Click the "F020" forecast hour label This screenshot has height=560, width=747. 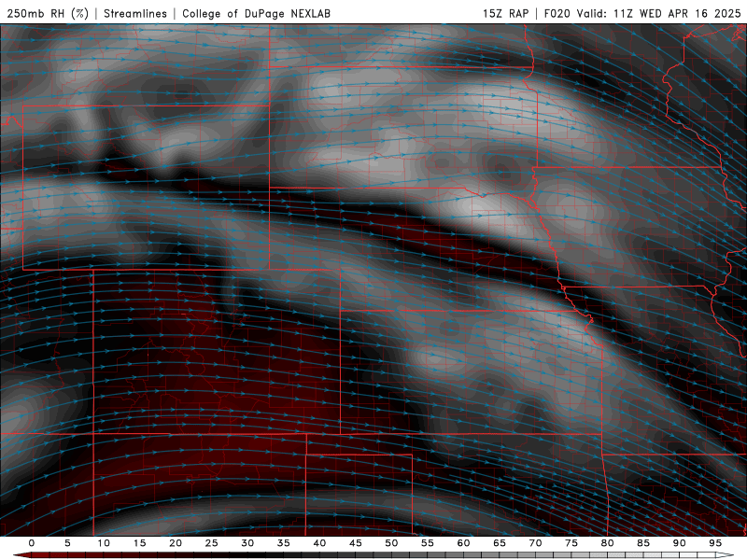pos(557,13)
